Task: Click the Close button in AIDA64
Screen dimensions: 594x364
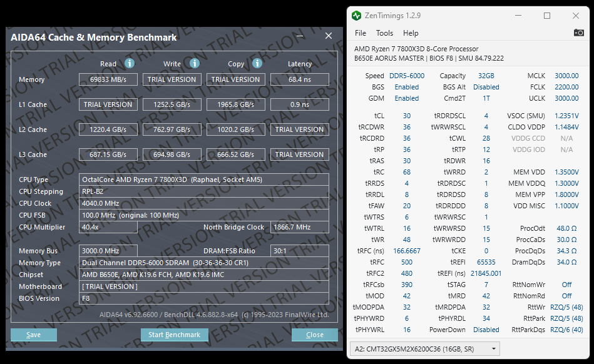Action: (x=314, y=335)
